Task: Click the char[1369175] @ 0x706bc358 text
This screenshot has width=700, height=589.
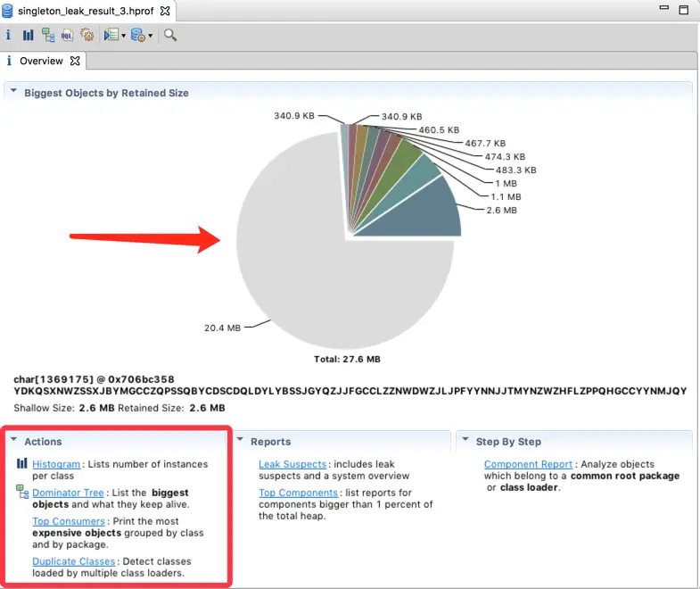Action: click(94, 379)
